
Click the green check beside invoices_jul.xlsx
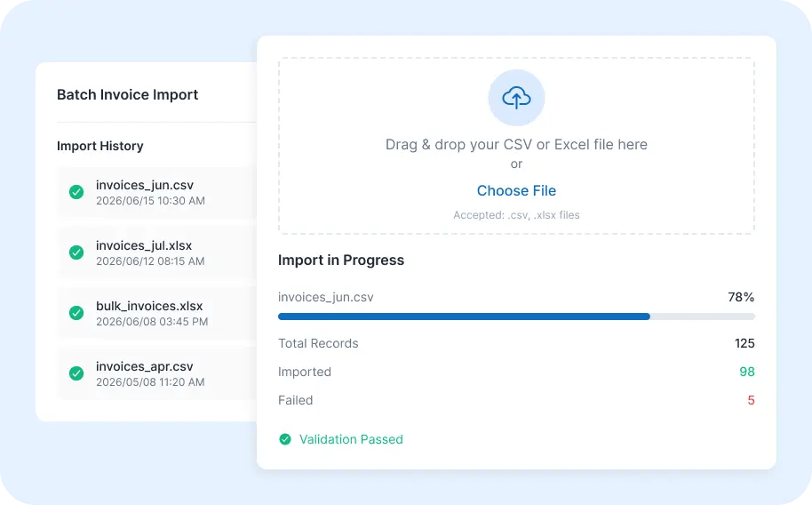click(x=76, y=252)
